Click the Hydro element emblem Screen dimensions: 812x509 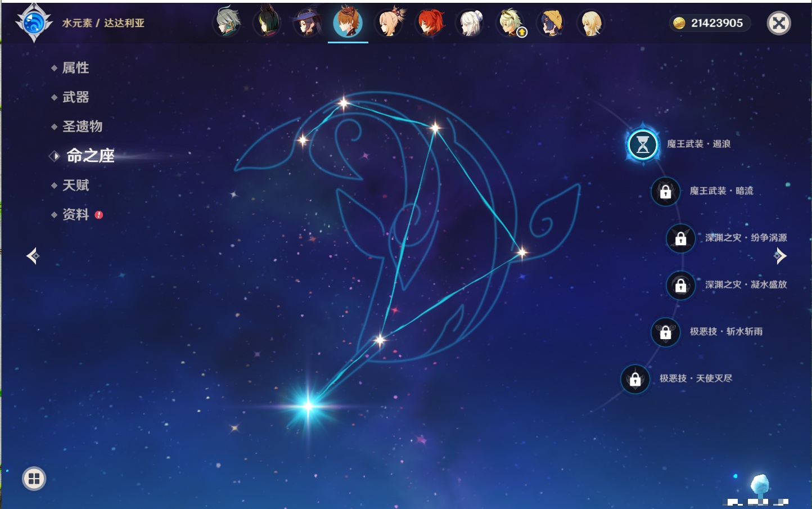34,22
